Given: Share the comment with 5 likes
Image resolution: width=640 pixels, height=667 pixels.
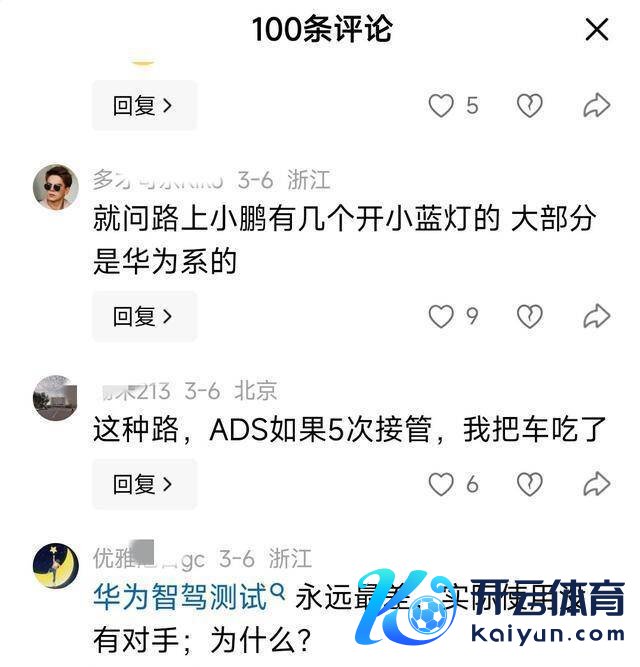Looking at the screenshot, I should tap(597, 105).
